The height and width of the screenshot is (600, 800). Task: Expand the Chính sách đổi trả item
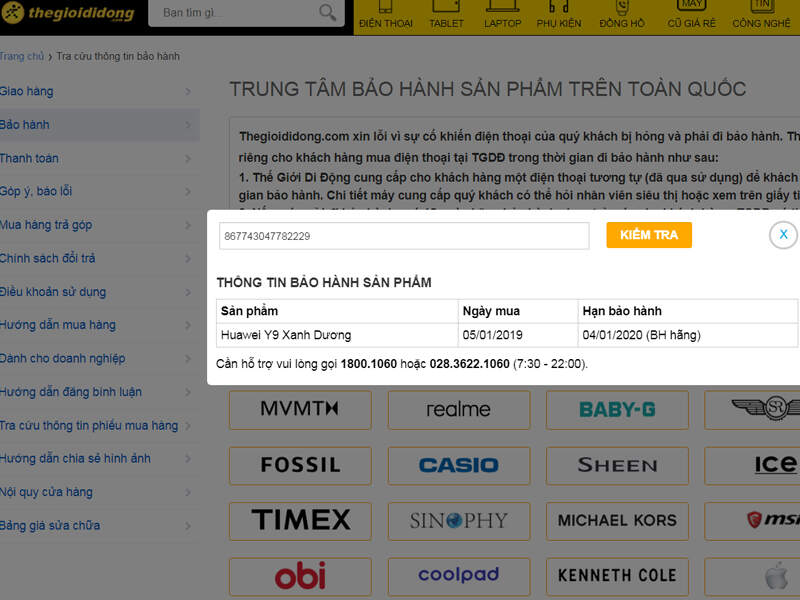(97, 258)
